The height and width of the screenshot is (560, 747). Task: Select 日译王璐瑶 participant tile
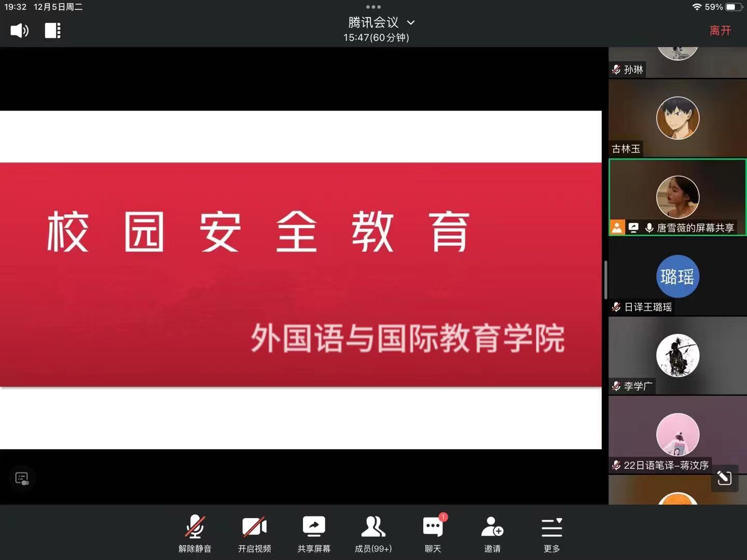[x=677, y=277]
